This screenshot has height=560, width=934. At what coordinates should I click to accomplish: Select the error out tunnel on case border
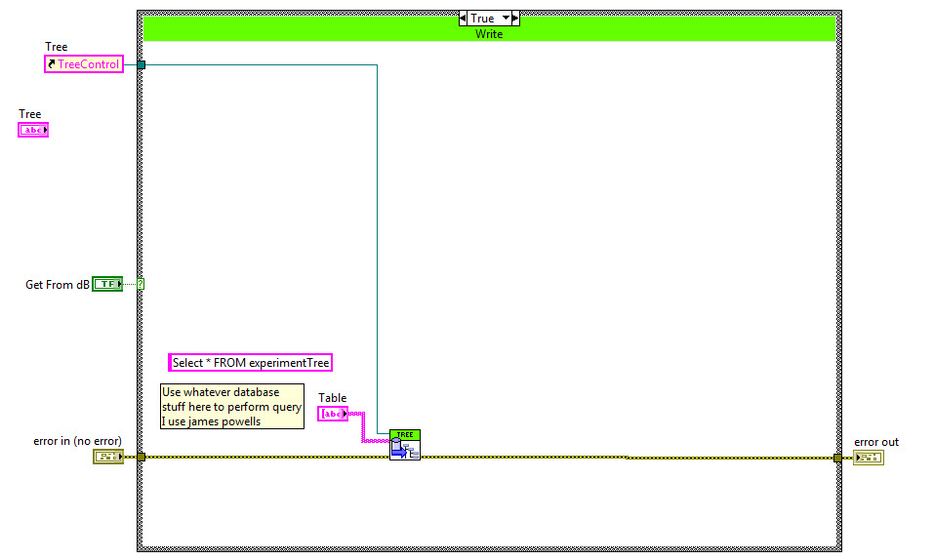[837, 459]
